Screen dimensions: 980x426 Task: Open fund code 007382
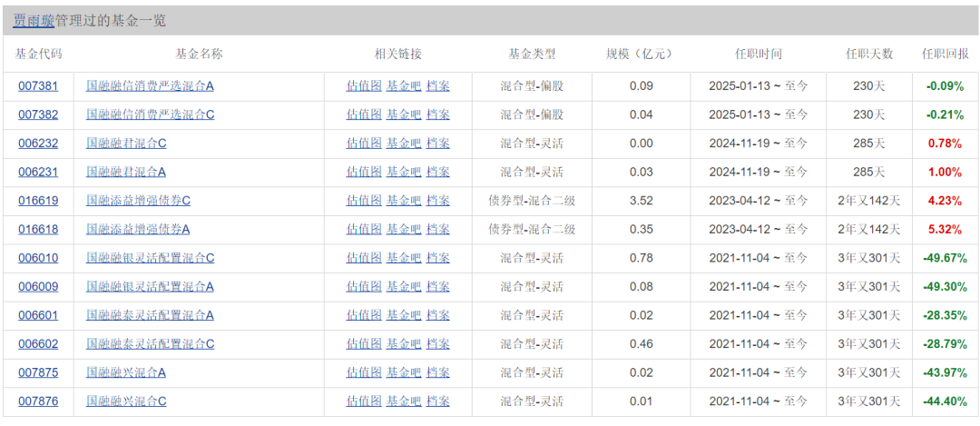coord(38,114)
